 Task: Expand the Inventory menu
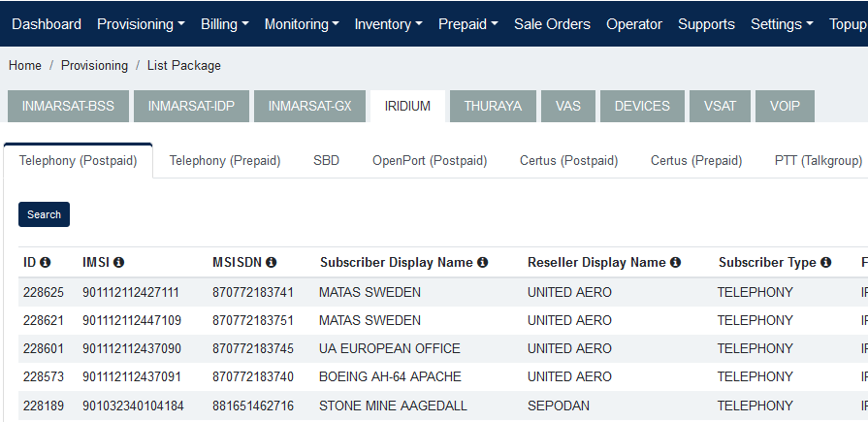(388, 24)
